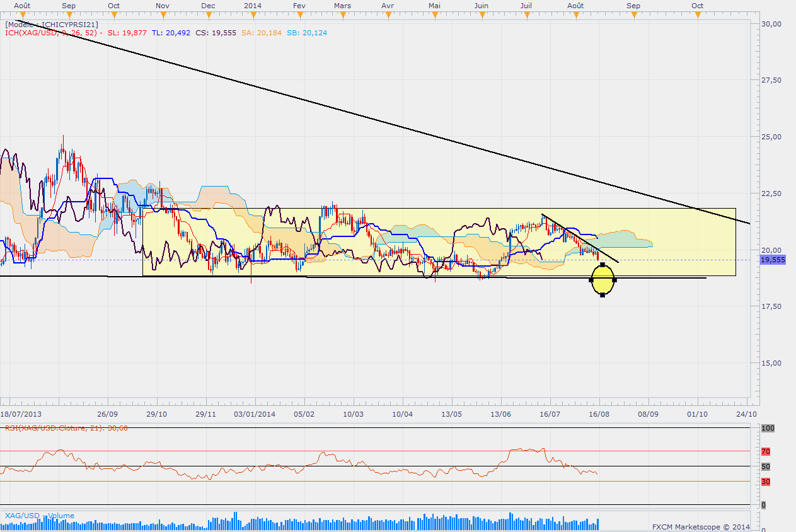796x532 pixels.
Task: Click the highlighted 19,555 current price tag
Action: pyautogui.click(x=772, y=260)
